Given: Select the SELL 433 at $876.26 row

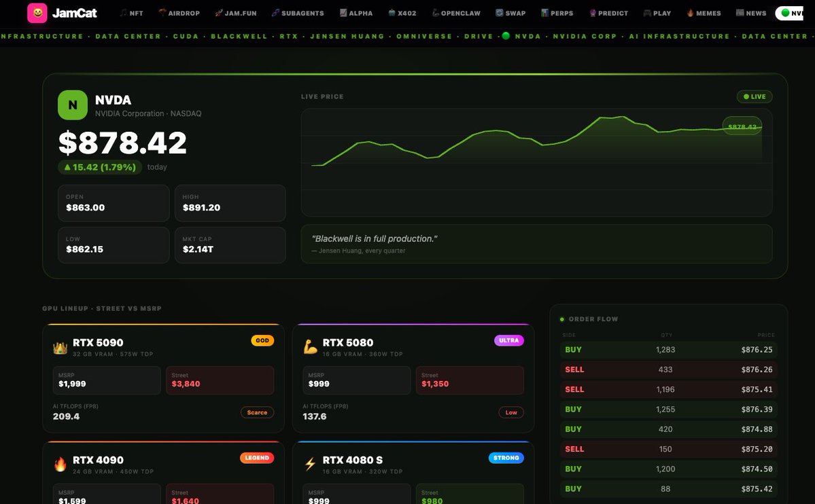Looking at the screenshot, I should pos(668,370).
